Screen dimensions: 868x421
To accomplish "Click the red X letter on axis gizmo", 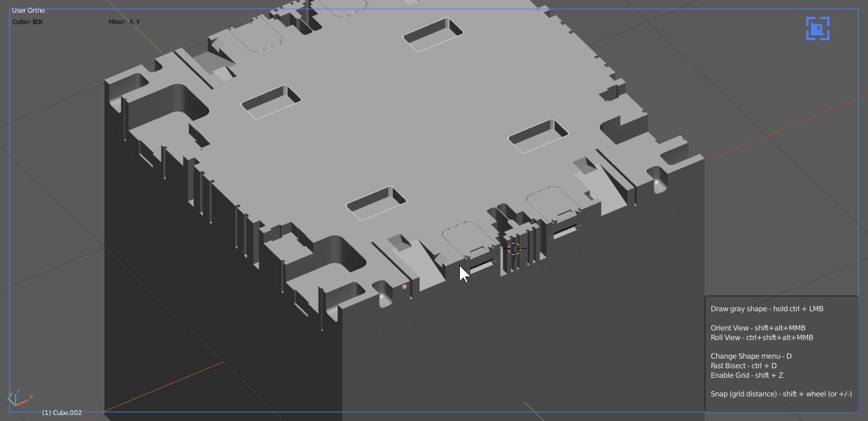I will [31, 397].
